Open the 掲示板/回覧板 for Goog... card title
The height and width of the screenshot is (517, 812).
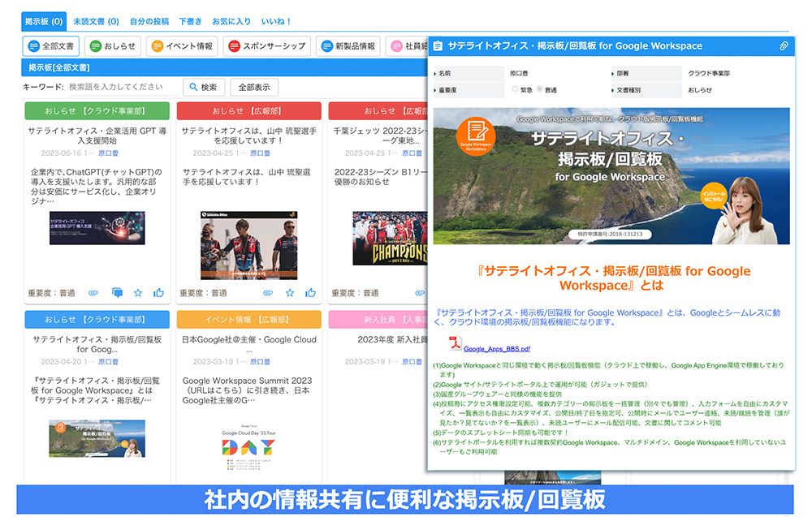click(97, 344)
